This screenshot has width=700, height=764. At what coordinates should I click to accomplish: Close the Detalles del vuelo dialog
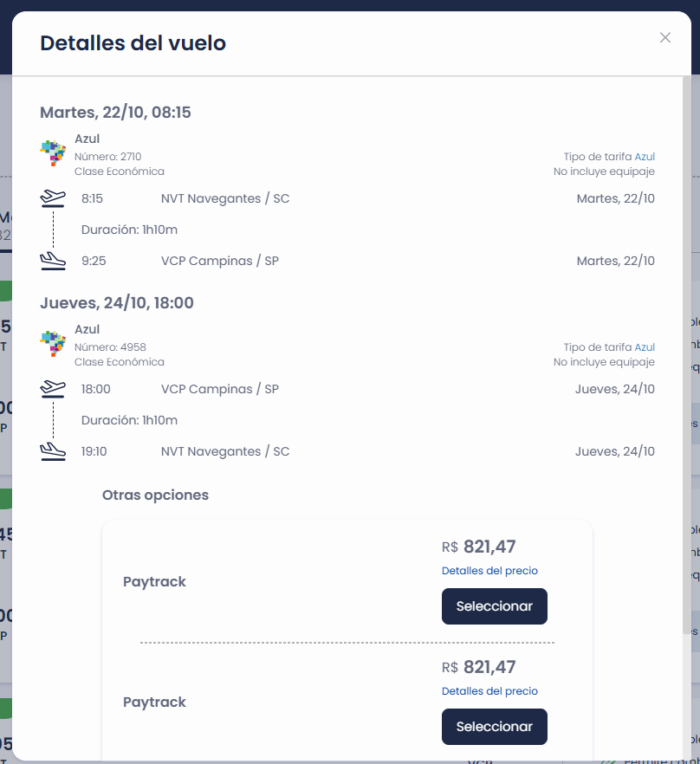coord(664,37)
